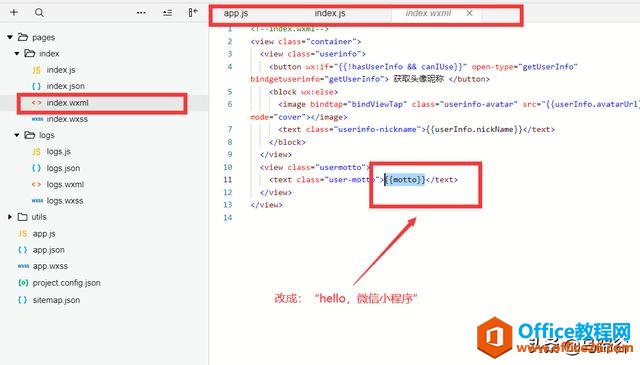Screen dimensions: 640x365
Task: Switch to the app.js editor tab
Action: click(236, 13)
